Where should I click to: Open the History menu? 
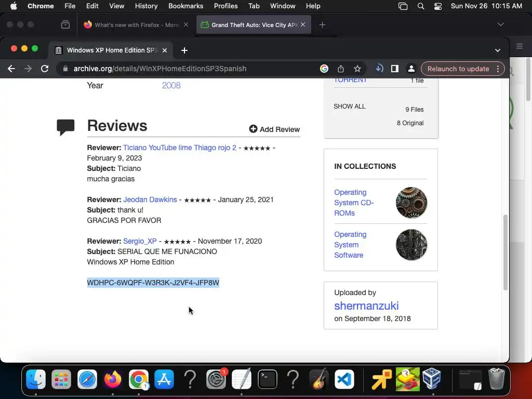[146, 6]
